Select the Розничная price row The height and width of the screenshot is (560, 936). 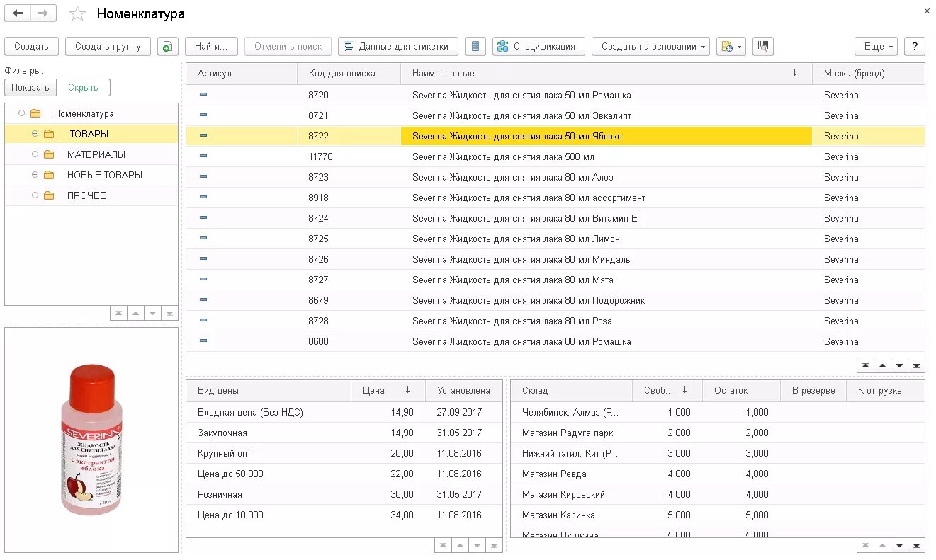(x=344, y=494)
